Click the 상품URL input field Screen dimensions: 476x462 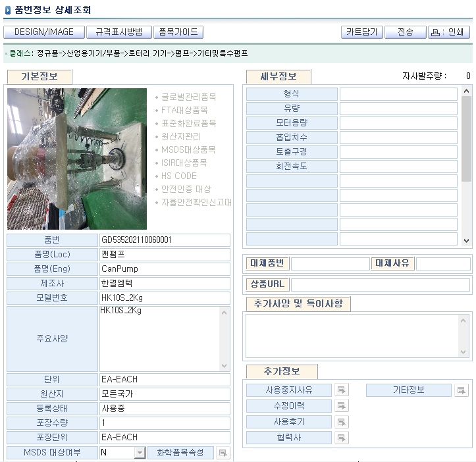click(x=381, y=285)
